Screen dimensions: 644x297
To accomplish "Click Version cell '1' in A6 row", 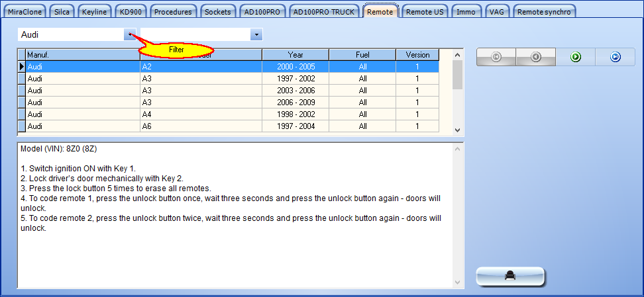I will [417, 126].
